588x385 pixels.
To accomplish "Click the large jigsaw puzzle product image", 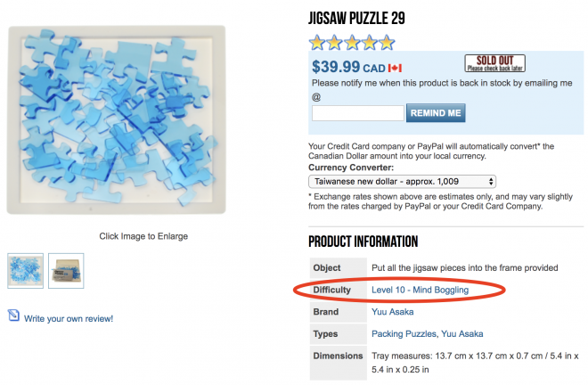I will [117, 119].
